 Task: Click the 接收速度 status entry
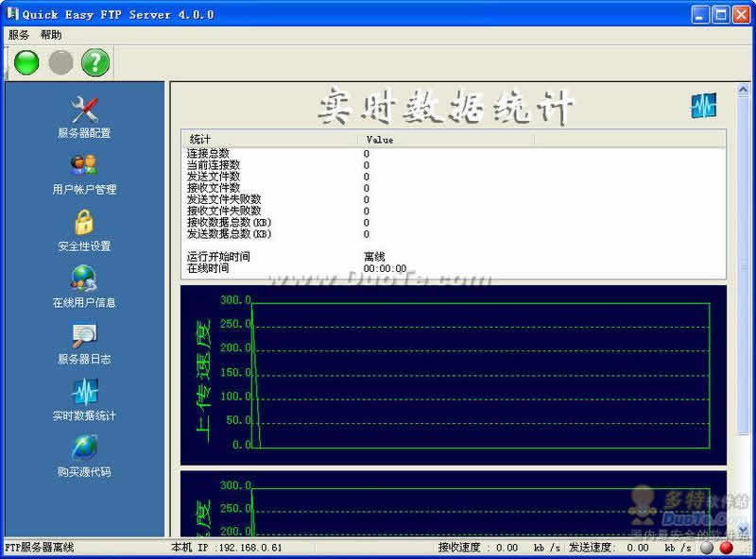pyautogui.click(x=499, y=548)
